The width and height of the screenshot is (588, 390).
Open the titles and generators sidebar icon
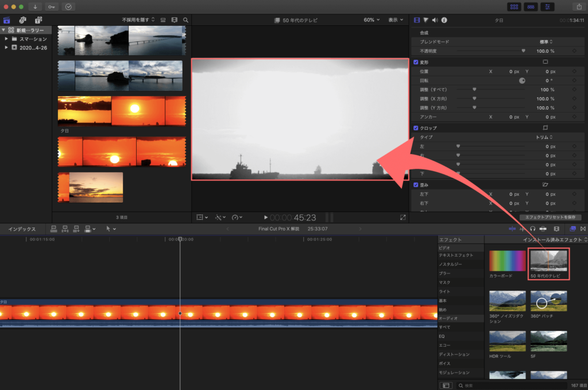(x=38, y=20)
